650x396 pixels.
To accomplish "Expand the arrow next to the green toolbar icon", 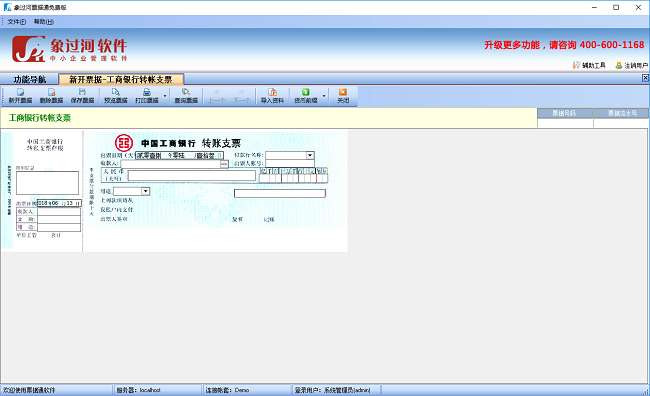I will (x=324, y=96).
